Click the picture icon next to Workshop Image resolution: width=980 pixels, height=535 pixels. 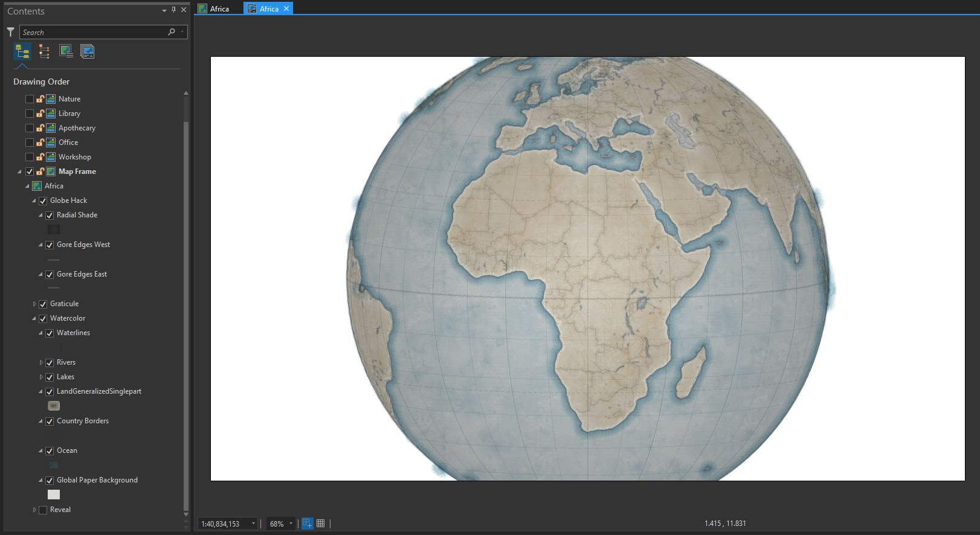(x=51, y=157)
